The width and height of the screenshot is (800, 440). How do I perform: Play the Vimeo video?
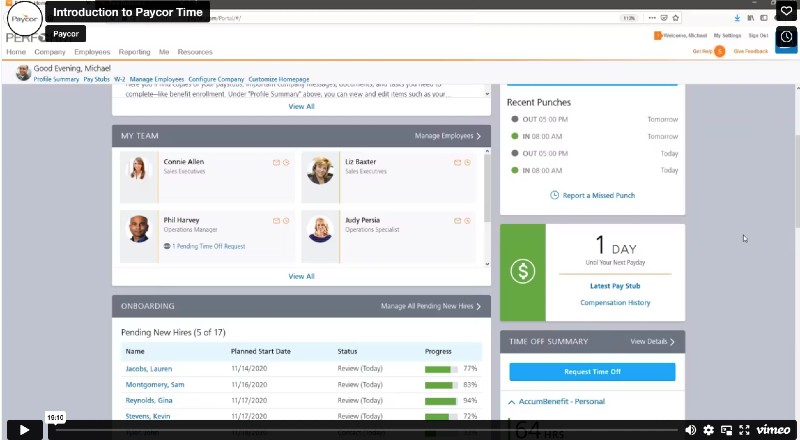(x=24, y=430)
